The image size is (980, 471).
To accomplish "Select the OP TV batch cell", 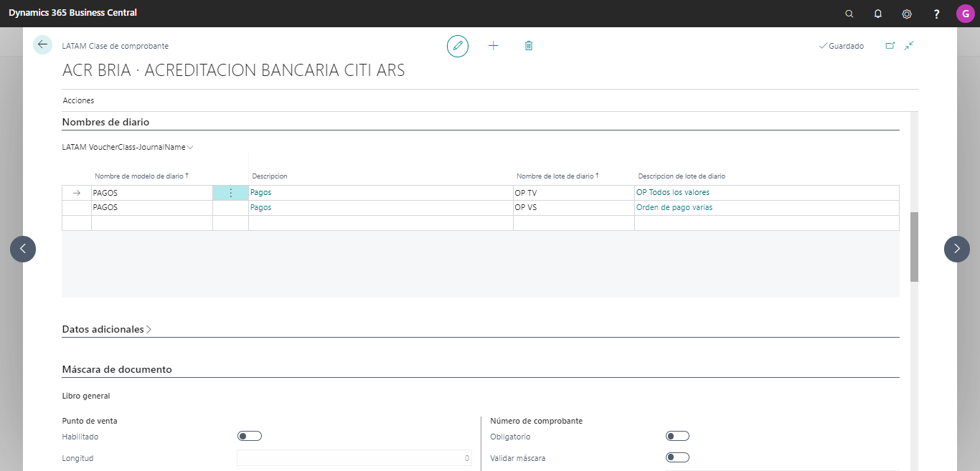I will click(574, 193).
